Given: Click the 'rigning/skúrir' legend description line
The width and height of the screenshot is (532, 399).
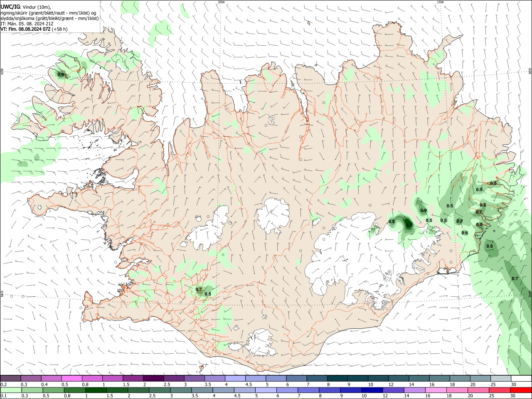Looking at the screenshot, I should tap(48, 13).
